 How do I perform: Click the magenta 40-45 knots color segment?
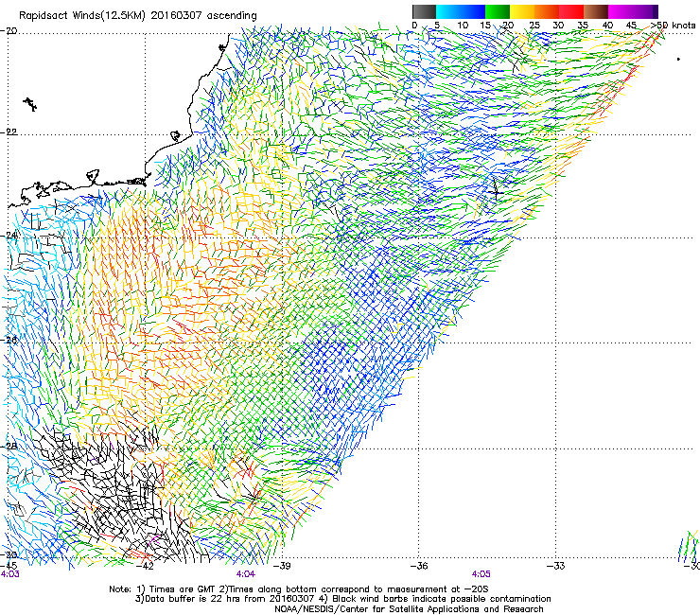pos(621,11)
